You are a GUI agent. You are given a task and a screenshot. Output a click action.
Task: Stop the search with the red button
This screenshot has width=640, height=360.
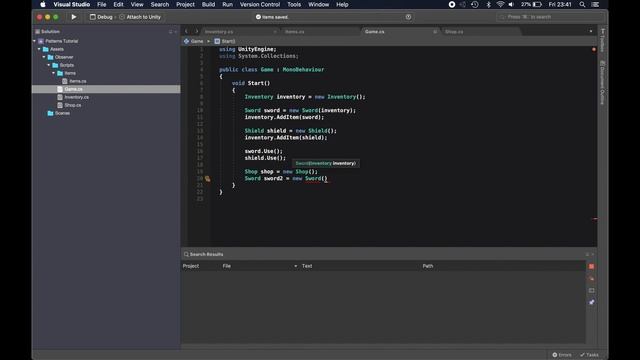pyautogui.click(x=591, y=267)
